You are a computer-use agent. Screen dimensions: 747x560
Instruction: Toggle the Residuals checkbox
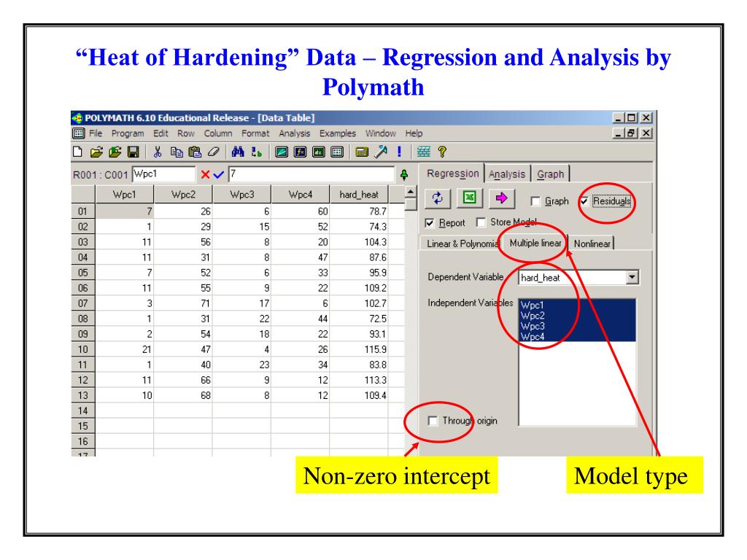584,201
